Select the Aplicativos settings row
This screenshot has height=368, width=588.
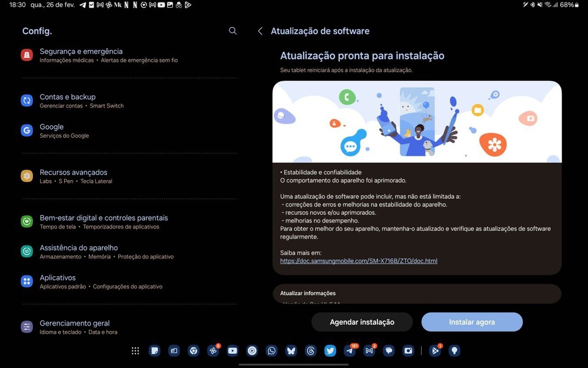(129, 281)
